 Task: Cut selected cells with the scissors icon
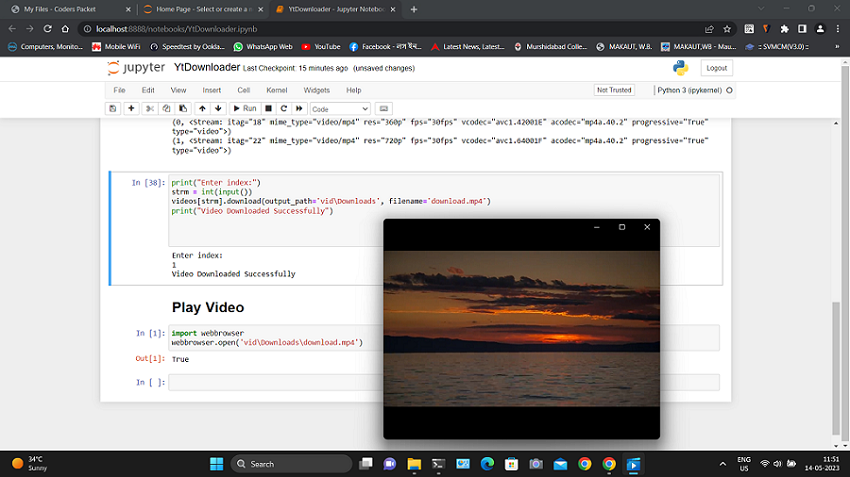click(150, 108)
